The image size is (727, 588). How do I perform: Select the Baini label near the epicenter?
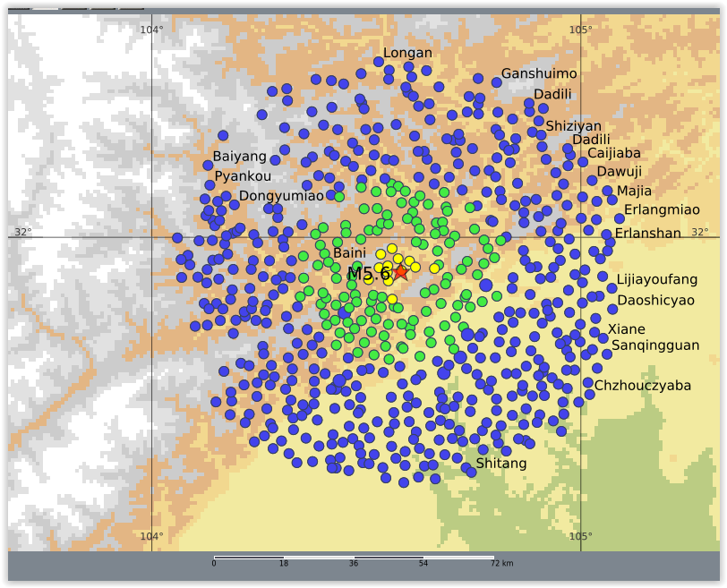[349, 253]
